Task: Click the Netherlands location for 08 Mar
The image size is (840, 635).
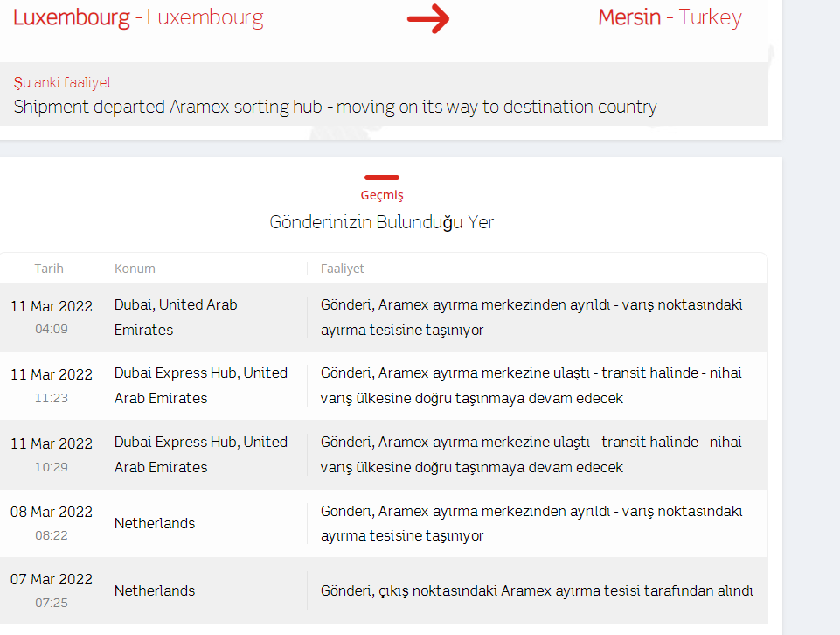Action: [155, 523]
